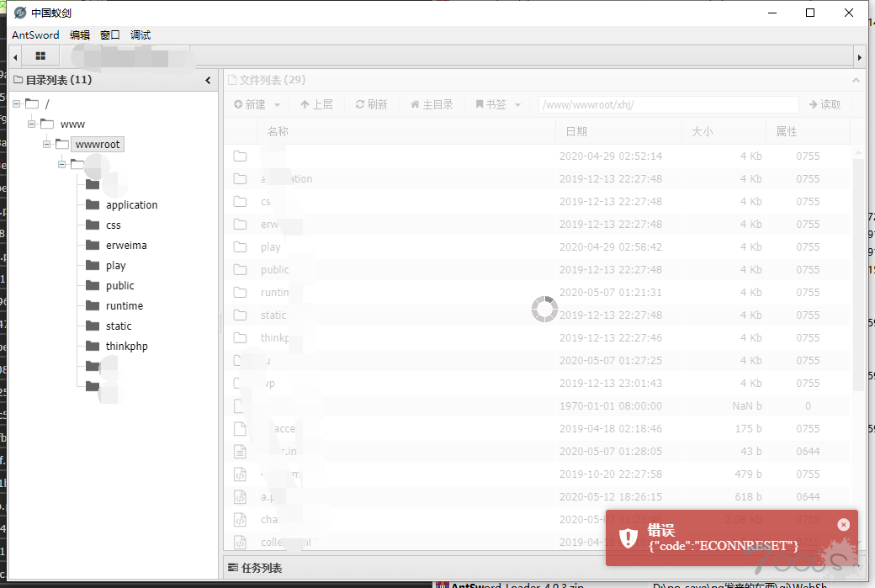Select the runtime folder in tree
The height and width of the screenshot is (588, 875).
point(125,305)
